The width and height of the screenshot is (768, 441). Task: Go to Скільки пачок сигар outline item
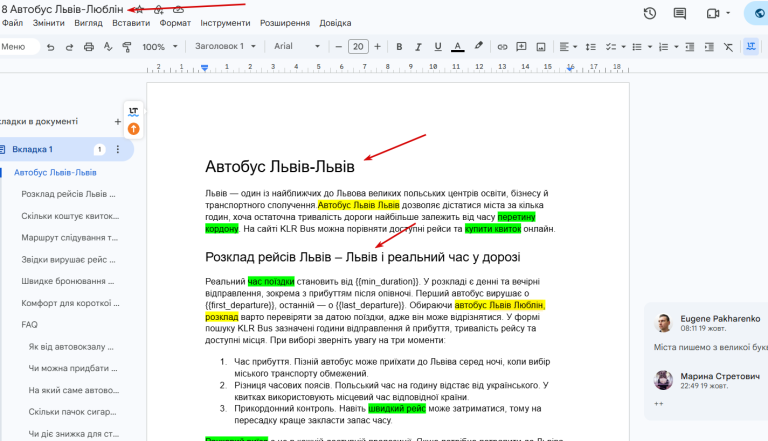72,412
